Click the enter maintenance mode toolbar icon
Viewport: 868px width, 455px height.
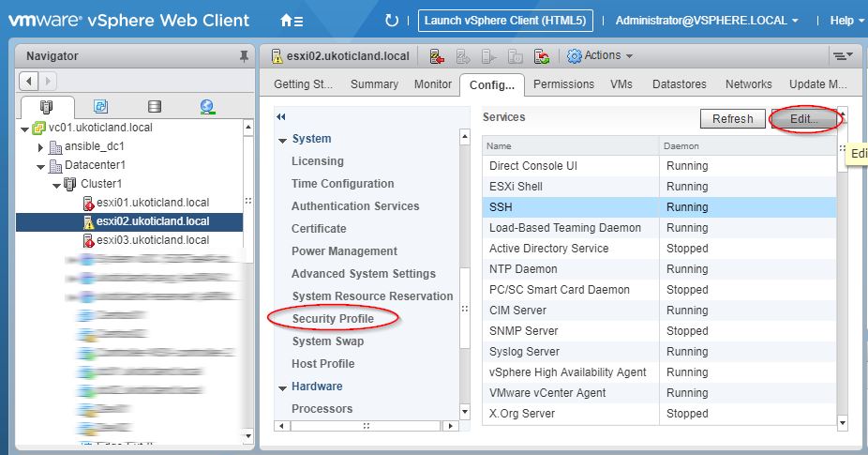coord(438,56)
